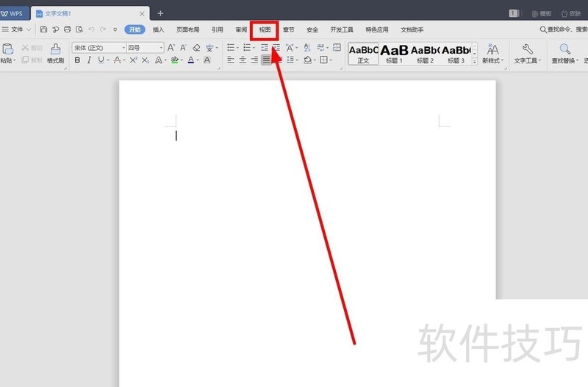Click the Save icon in quick toolbar
Image resolution: width=588 pixels, height=387 pixels.
click(43, 29)
